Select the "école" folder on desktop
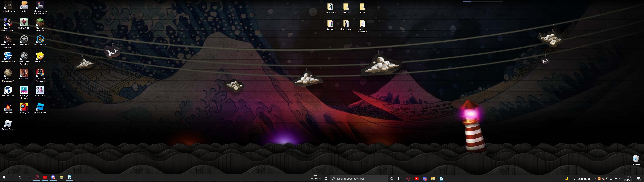This screenshot has height=182, width=644. tap(362, 7)
